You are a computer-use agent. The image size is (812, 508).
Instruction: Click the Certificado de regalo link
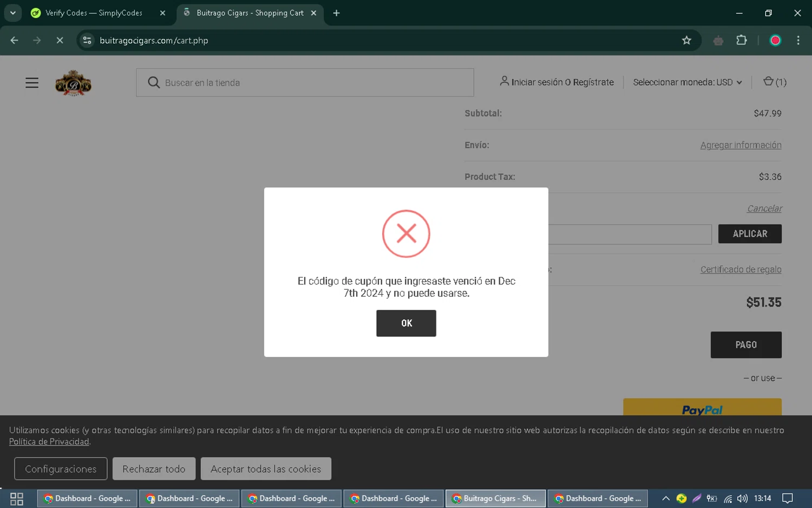pyautogui.click(x=741, y=270)
